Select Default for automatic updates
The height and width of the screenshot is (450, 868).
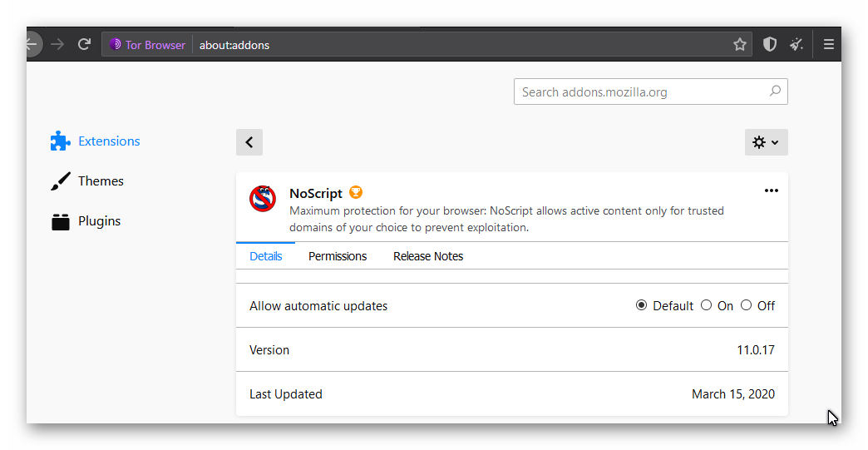[x=642, y=305]
